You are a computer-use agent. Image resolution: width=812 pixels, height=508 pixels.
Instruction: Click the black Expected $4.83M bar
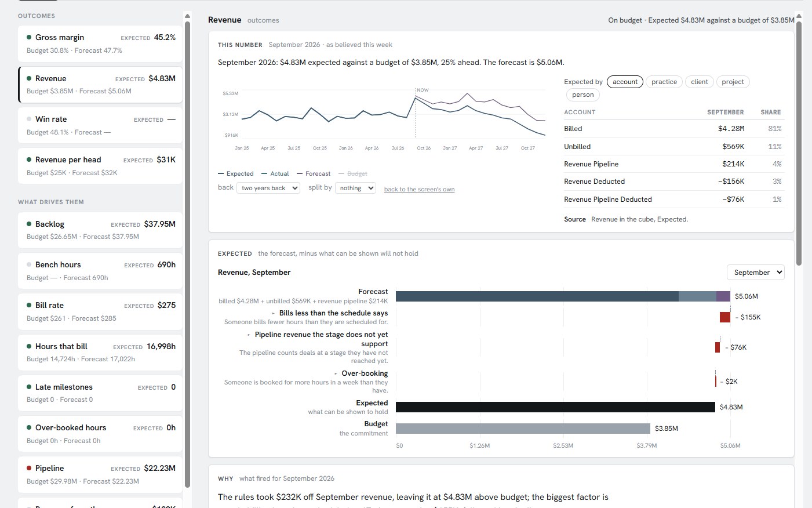(555, 407)
